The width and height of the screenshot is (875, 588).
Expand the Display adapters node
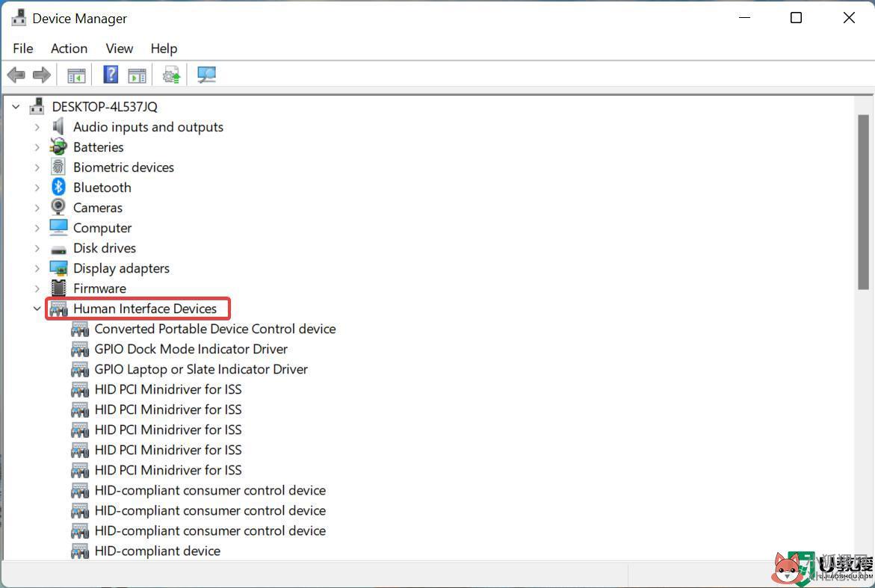tap(37, 268)
